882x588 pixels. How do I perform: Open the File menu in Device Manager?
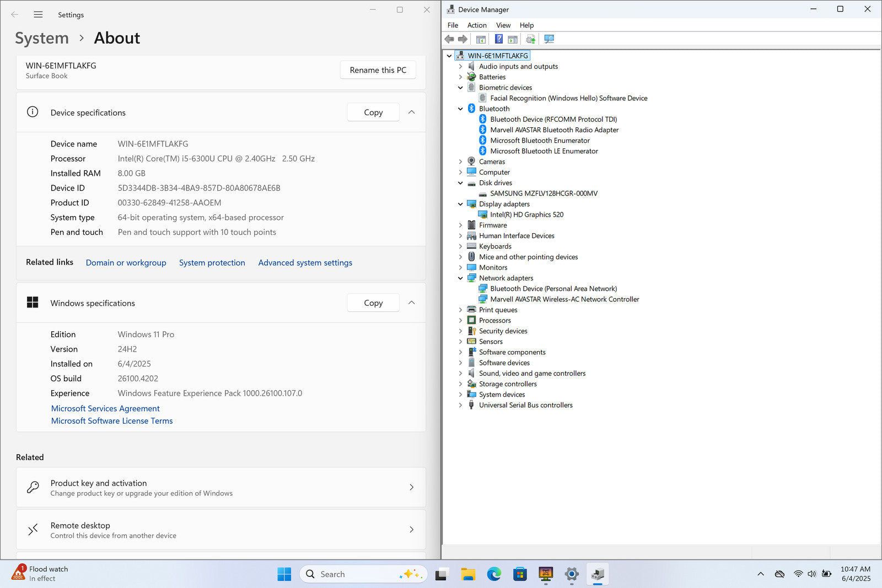click(x=453, y=25)
